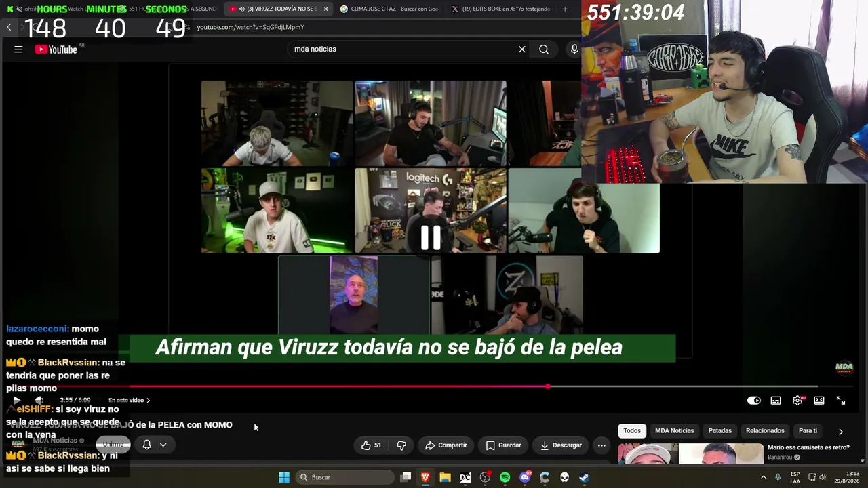The image size is (868, 488).
Task: Pause the video with center pause icon
Action: (x=431, y=237)
